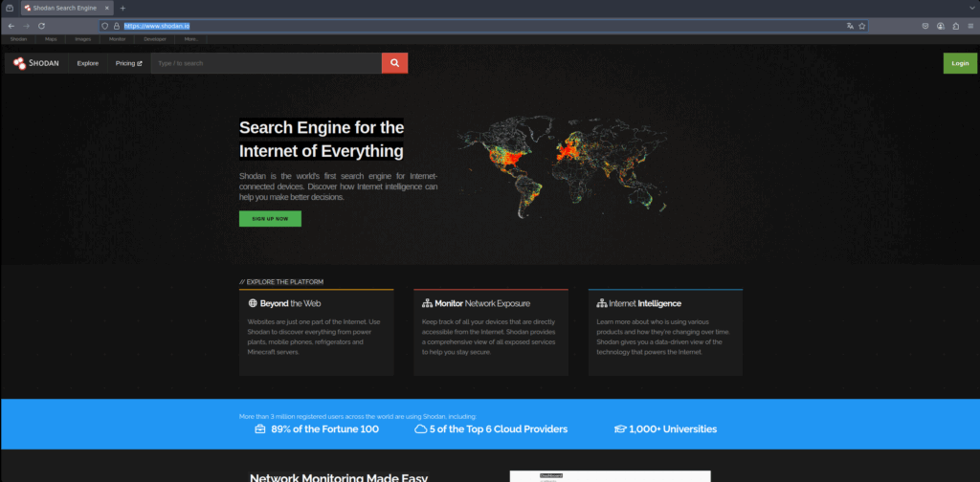Open the Firefox account profile icon
Image resolution: width=980 pixels, height=482 pixels.
941,26
